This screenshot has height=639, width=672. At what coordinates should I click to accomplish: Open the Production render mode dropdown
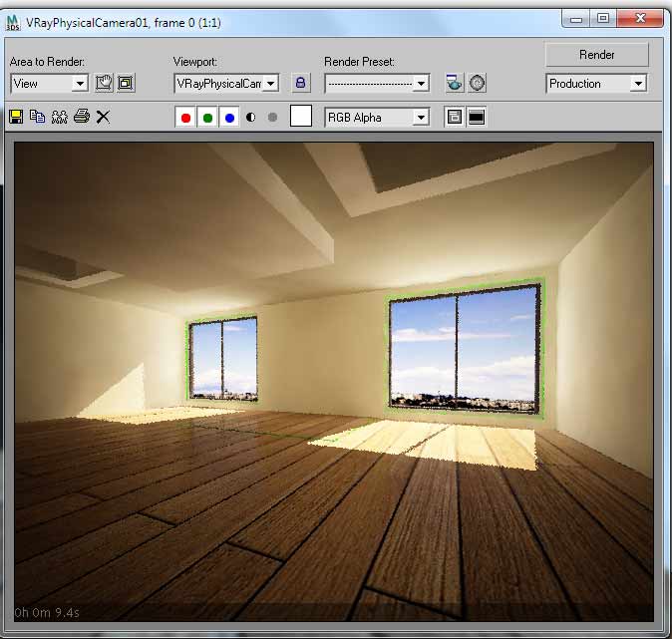point(596,84)
